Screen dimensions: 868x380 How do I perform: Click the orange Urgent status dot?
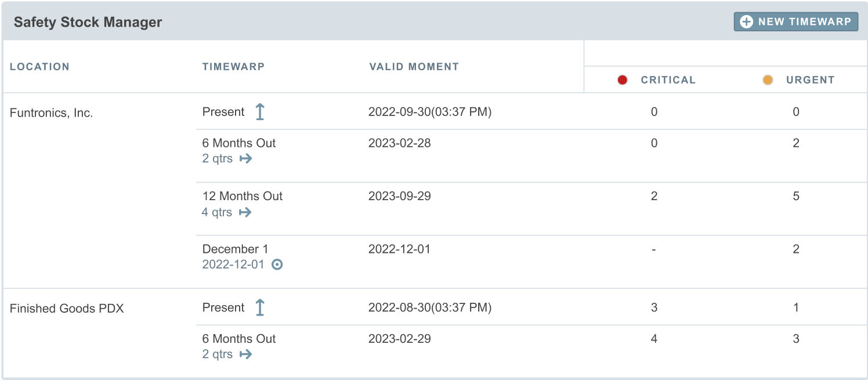pos(768,80)
